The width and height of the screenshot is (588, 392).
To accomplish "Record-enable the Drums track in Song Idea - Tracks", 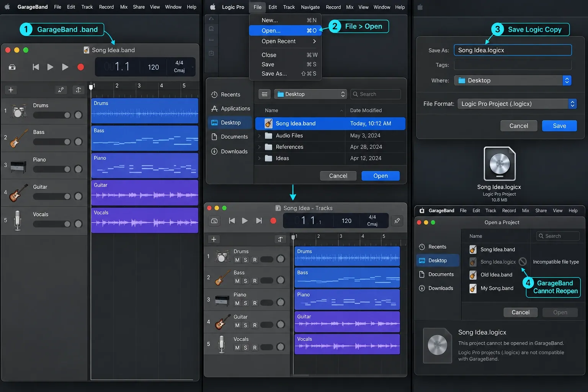I will [255, 260].
